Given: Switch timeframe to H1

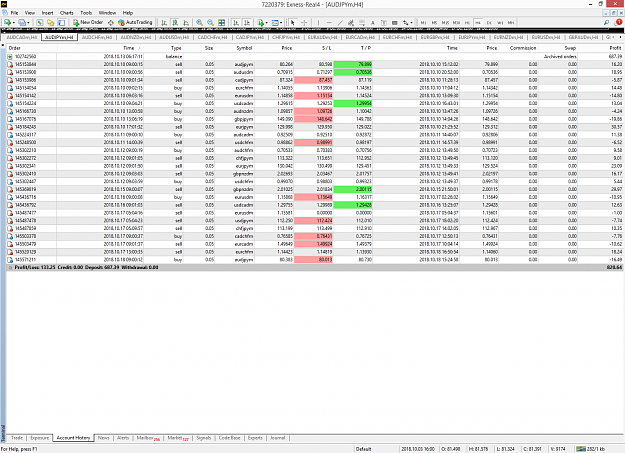Looking at the screenshot, I should [x=467, y=23].
